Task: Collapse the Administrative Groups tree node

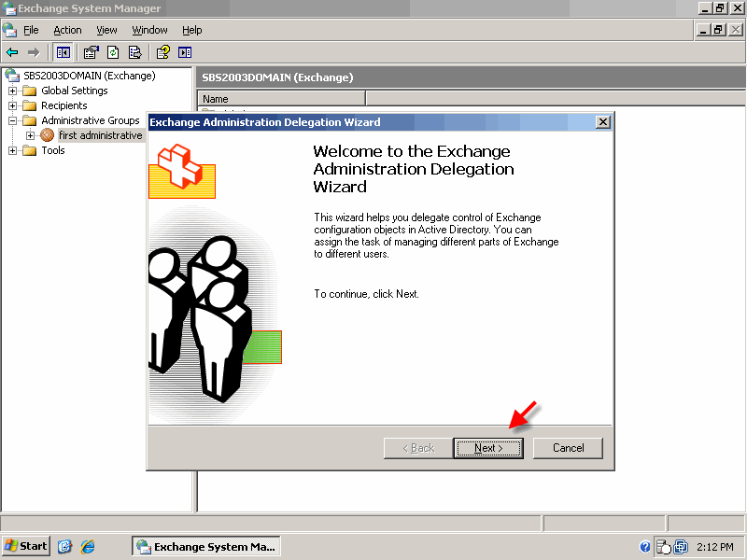Action: click(x=13, y=120)
